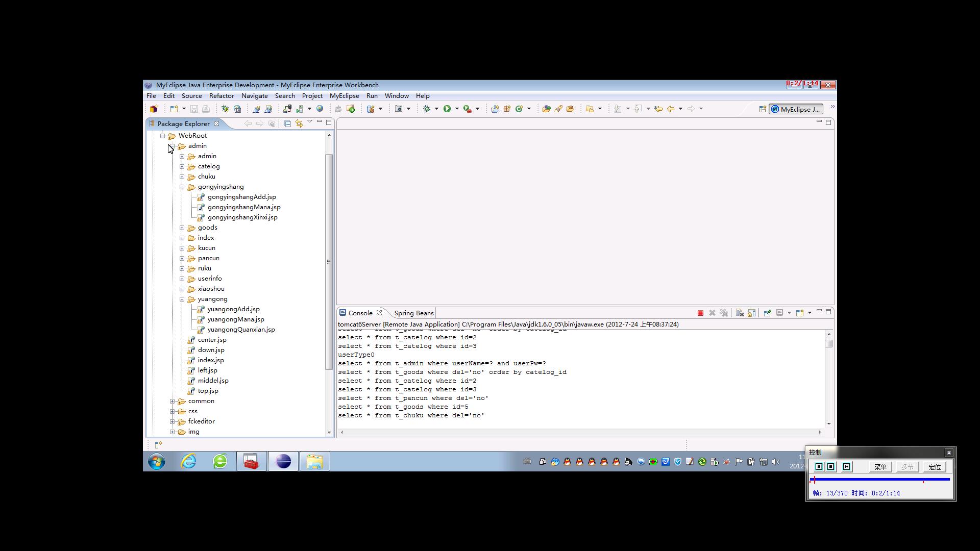Toggle Link with Editor in Package Explorer
Screen dimensions: 980x551
click(299, 123)
